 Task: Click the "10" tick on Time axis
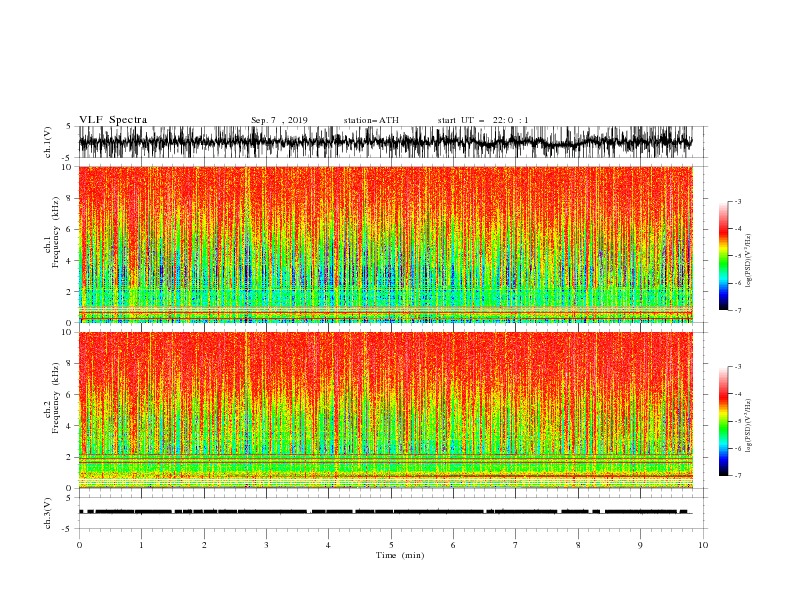pos(703,545)
